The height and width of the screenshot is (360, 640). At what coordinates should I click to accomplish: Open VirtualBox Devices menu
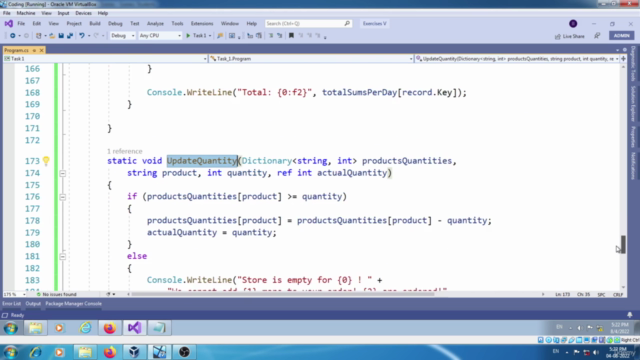click(83, 13)
